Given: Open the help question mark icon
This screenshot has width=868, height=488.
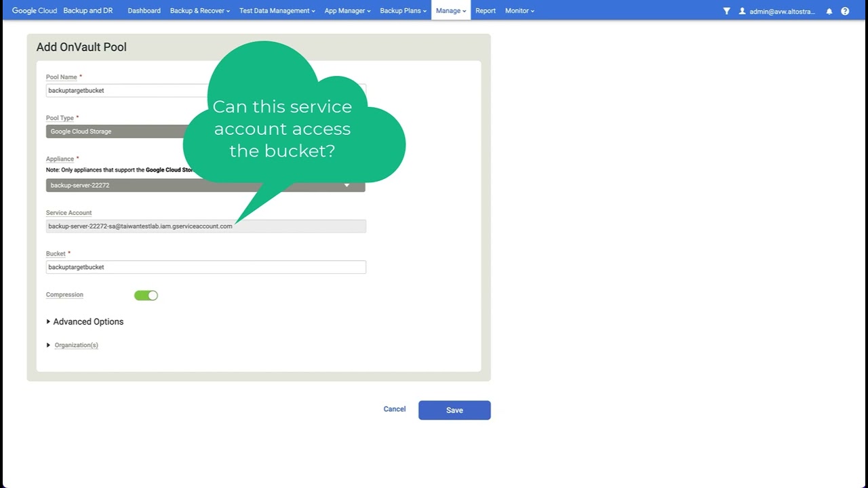Looking at the screenshot, I should click(845, 11).
